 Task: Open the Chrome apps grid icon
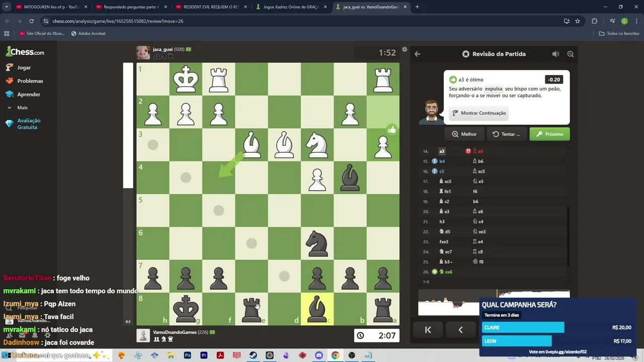(x=7, y=33)
